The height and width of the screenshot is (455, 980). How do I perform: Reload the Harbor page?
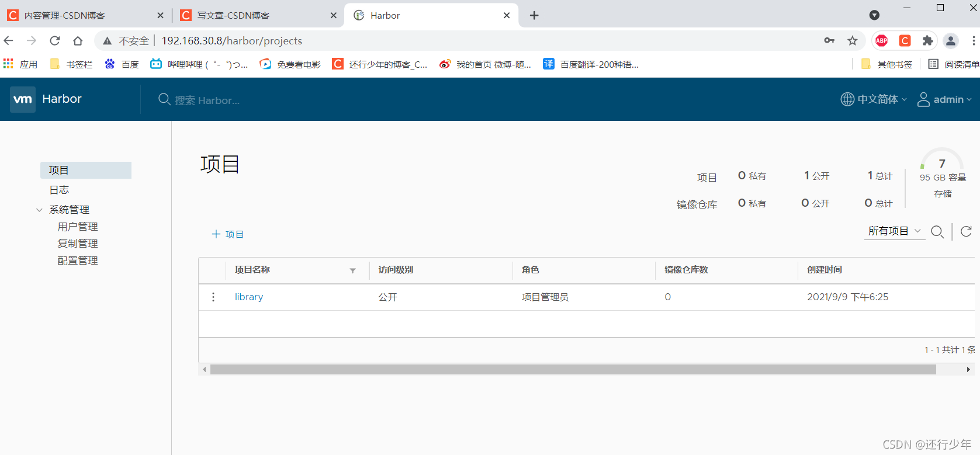click(54, 40)
